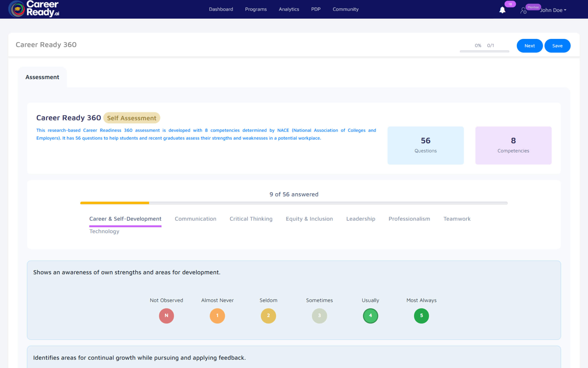Click the notification count badge 18

[x=510, y=4]
